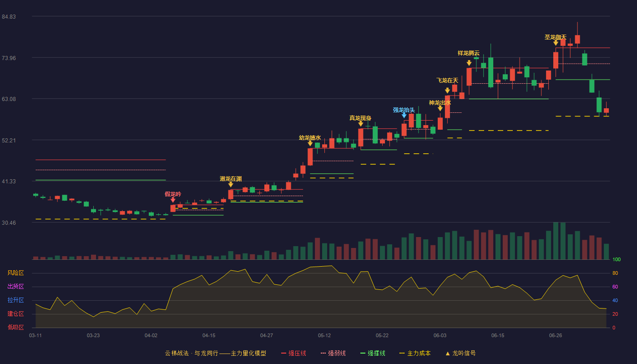Toggle the 龙吟信号 legend item
The image size is (637, 364).
(x=460, y=353)
